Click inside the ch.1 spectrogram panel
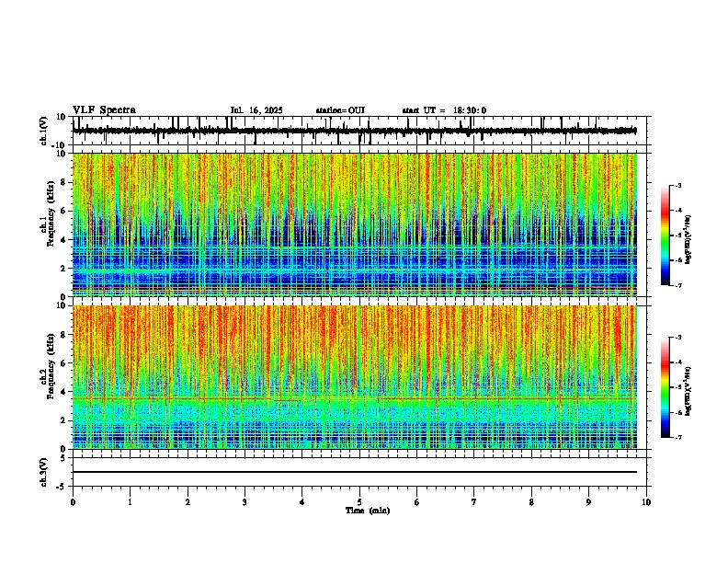Image resolution: width=728 pixels, height=563 pixels. 354,224
